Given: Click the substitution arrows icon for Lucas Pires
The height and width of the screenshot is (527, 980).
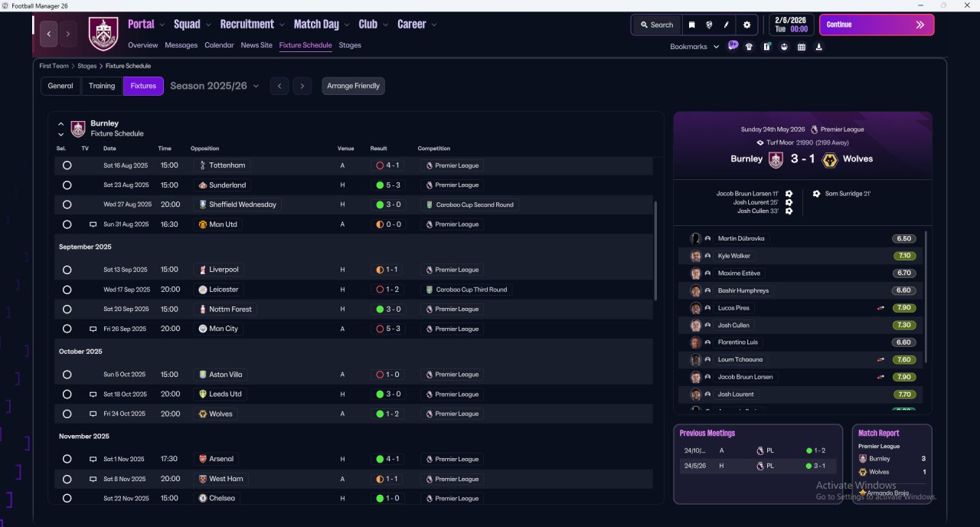Looking at the screenshot, I should (880, 308).
